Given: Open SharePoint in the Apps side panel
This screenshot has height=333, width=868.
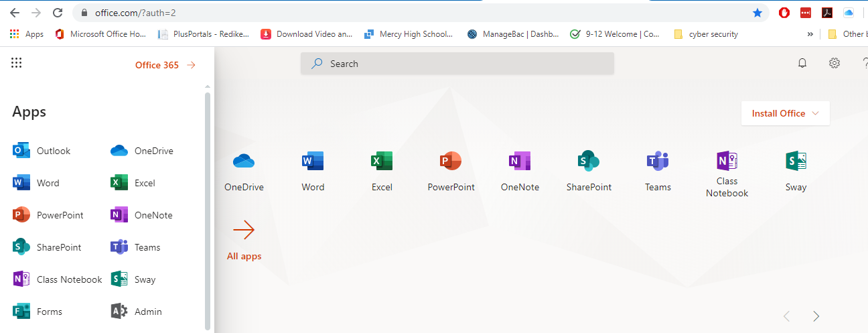Looking at the screenshot, I should [x=47, y=247].
